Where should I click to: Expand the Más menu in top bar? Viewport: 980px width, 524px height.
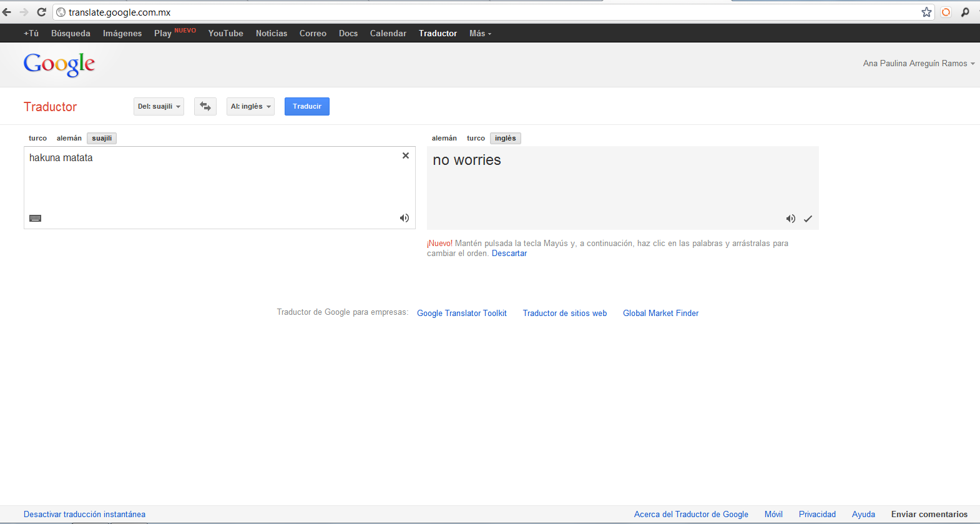[x=480, y=34]
